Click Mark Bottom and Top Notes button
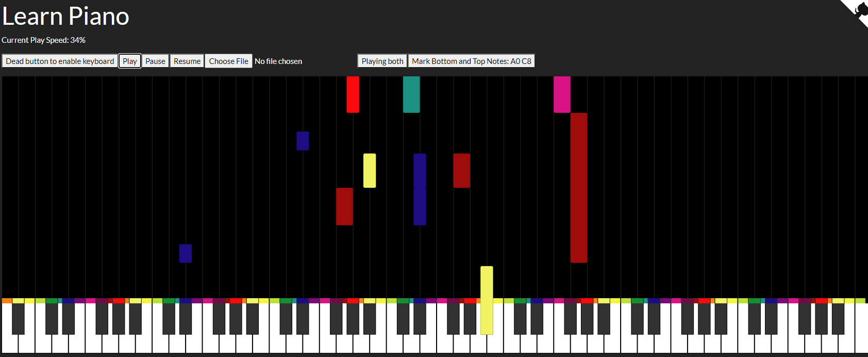Screen dimensions: 868x357 click(472, 61)
